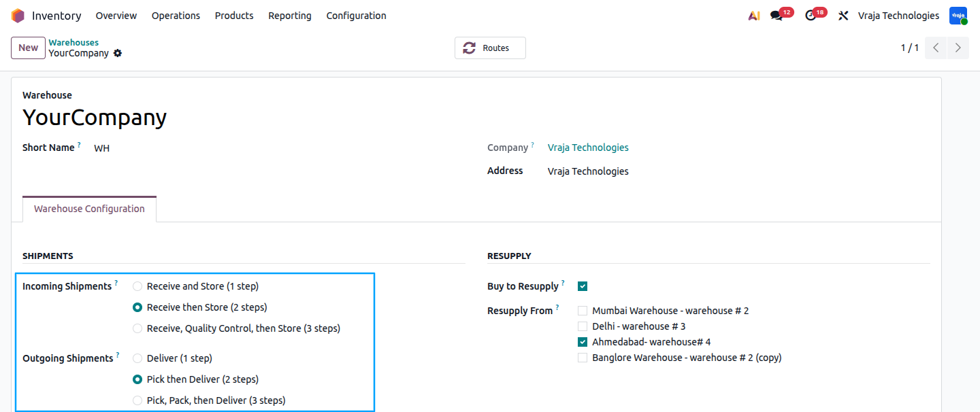Image resolution: width=980 pixels, height=412 pixels.
Task: Go to the next record arrow
Action: (958, 48)
